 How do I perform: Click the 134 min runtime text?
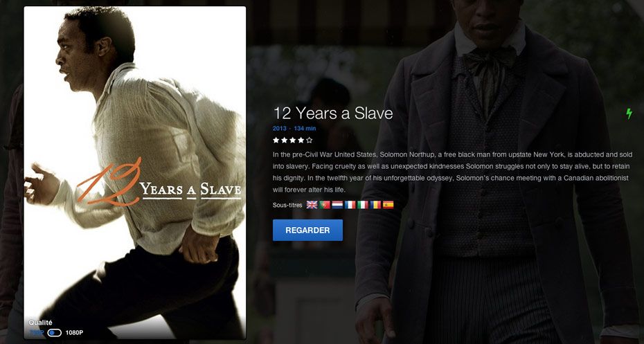[305, 129]
